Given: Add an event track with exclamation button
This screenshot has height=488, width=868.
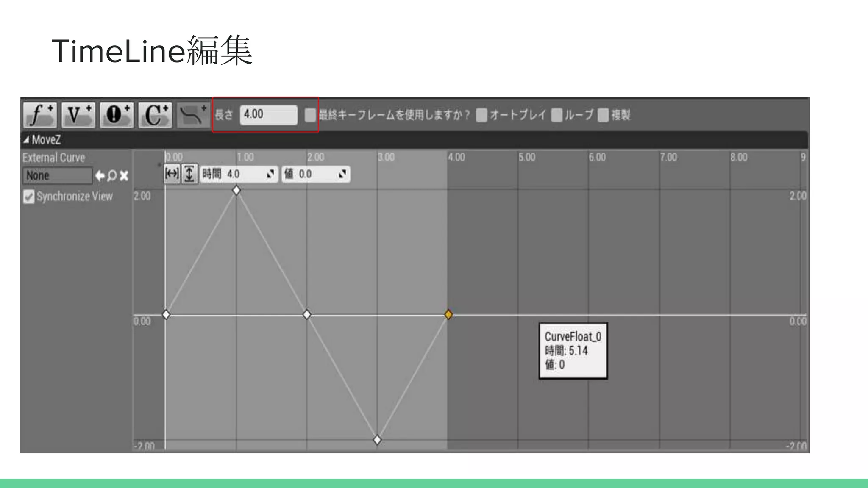Looking at the screenshot, I should 117,114.
